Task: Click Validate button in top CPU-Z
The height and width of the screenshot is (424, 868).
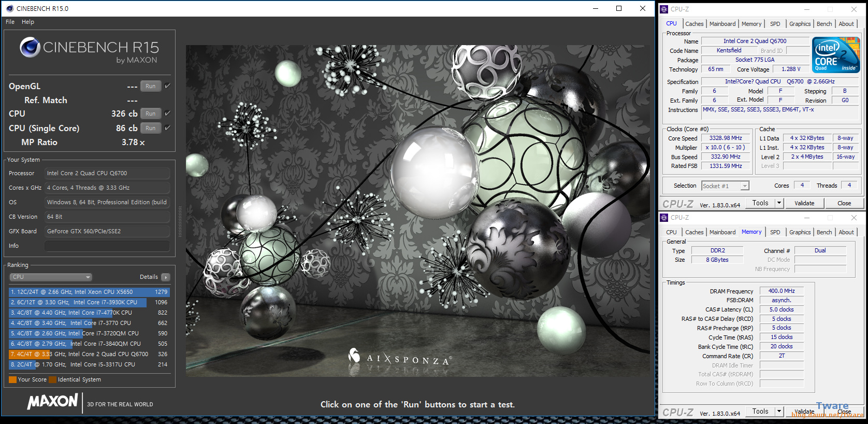Action: click(804, 203)
